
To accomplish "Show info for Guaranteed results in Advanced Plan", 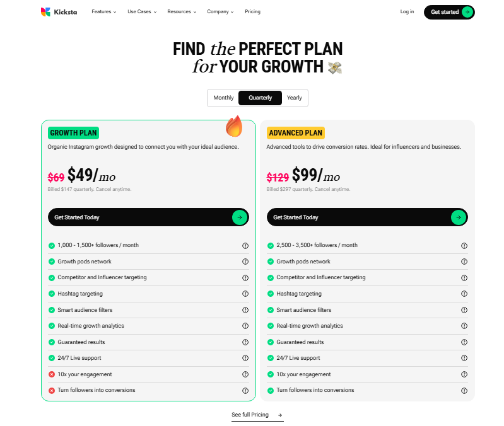I will click(464, 342).
